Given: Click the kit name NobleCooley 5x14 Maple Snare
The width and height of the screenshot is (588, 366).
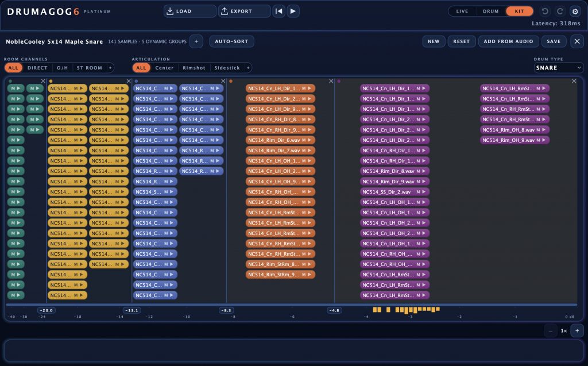Looking at the screenshot, I should [x=55, y=42].
